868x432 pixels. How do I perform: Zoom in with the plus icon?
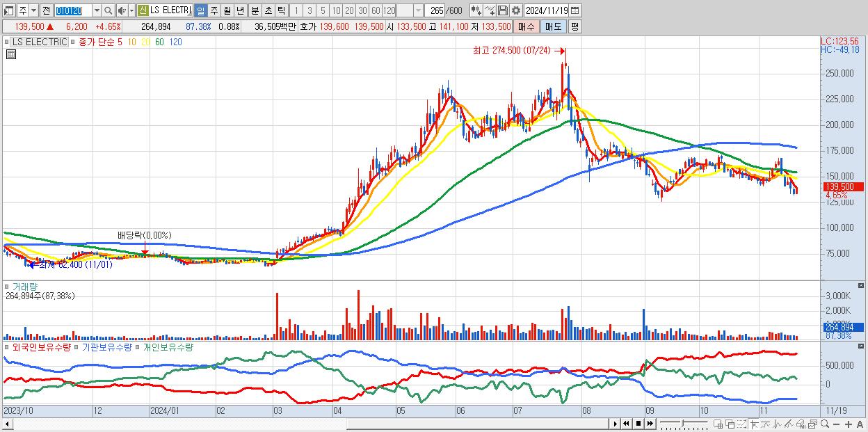coord(849,424)
